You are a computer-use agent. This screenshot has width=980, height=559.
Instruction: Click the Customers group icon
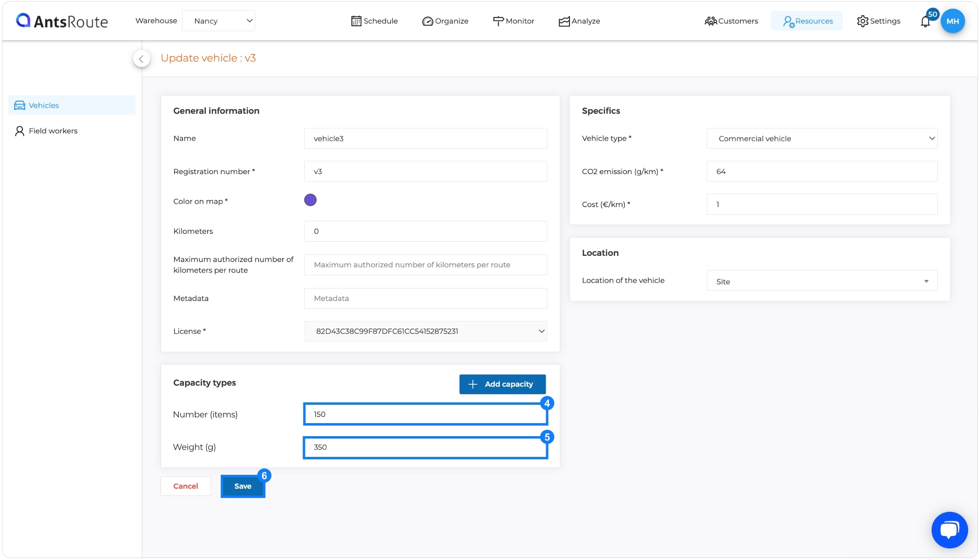[710, 21]
